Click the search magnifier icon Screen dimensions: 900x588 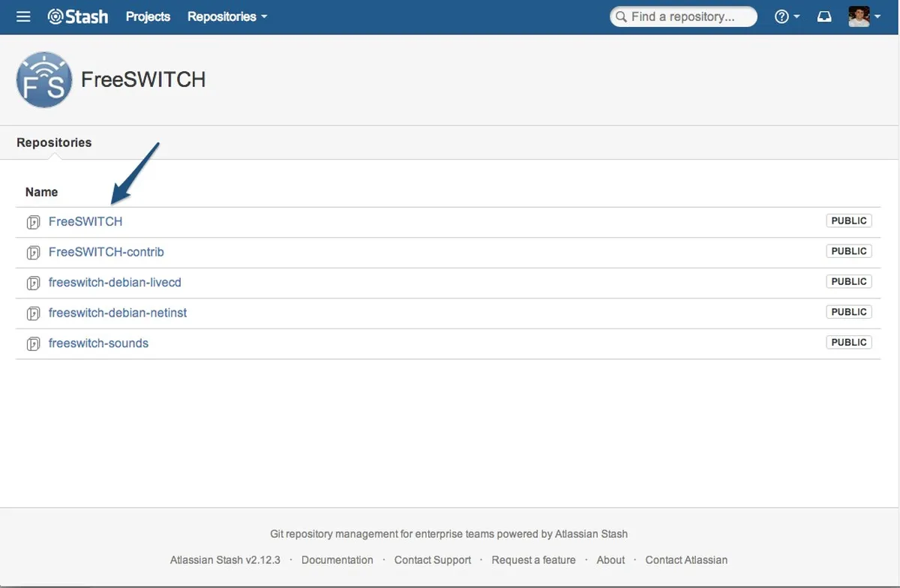[x=622, y=16]
